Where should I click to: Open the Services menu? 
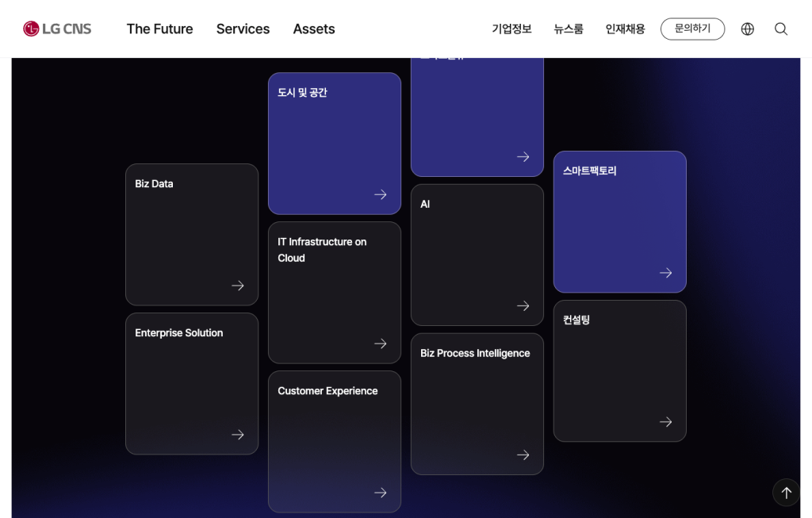pyautogui.click(x=243, y=29)
